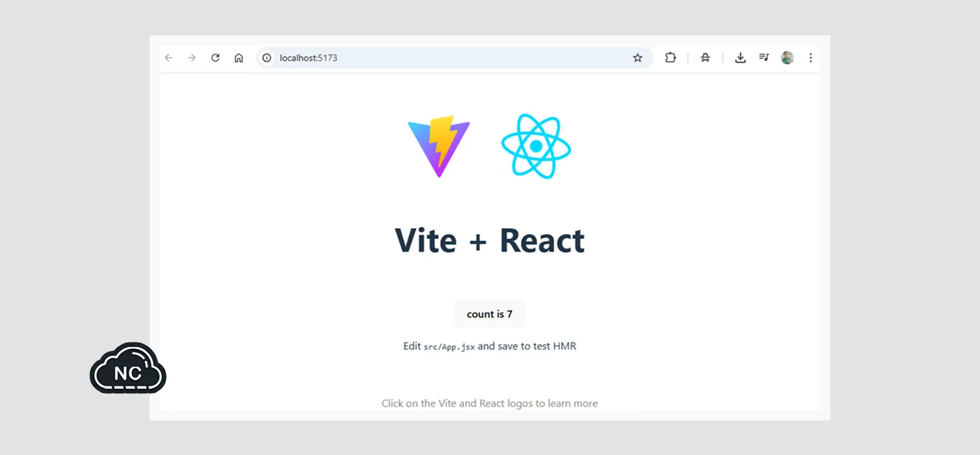
Task: Open the Chrome three-dot menu
Action: pos(810,58)
